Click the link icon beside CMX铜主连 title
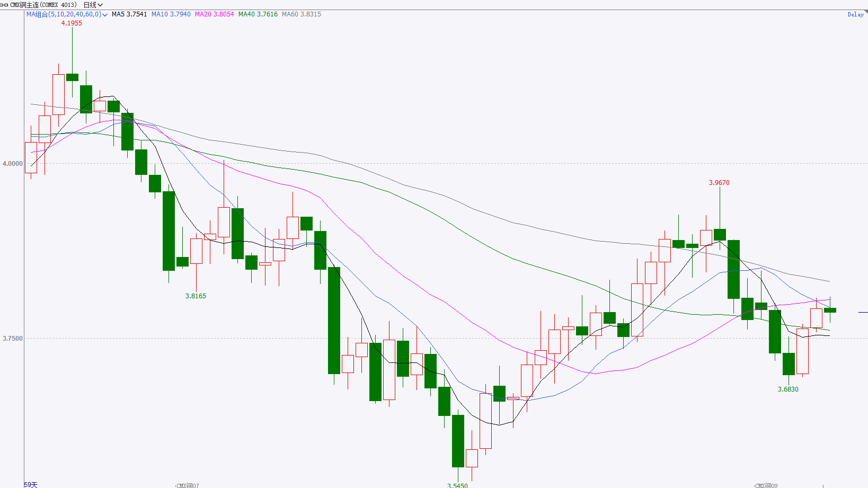Viewport: 868px width, 488px height. [x=4, y=5]
